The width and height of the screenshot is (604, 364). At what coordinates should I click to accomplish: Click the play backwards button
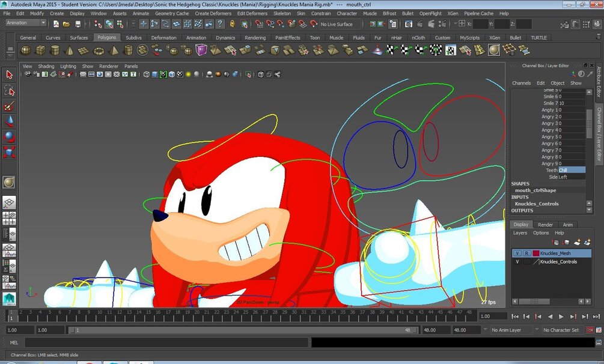point(550,317)
